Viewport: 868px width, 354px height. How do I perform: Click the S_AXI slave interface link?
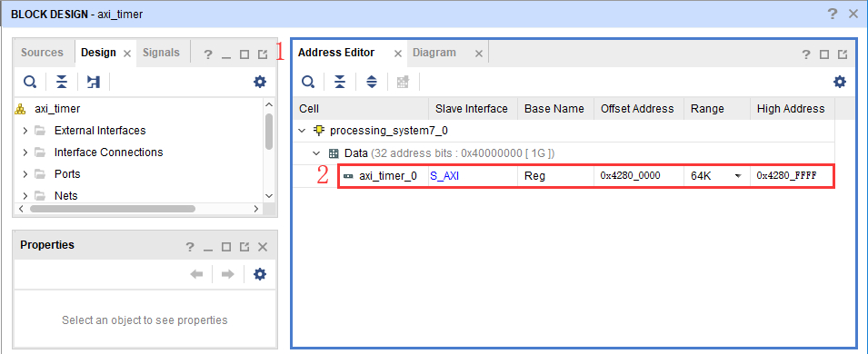[444, 176]
